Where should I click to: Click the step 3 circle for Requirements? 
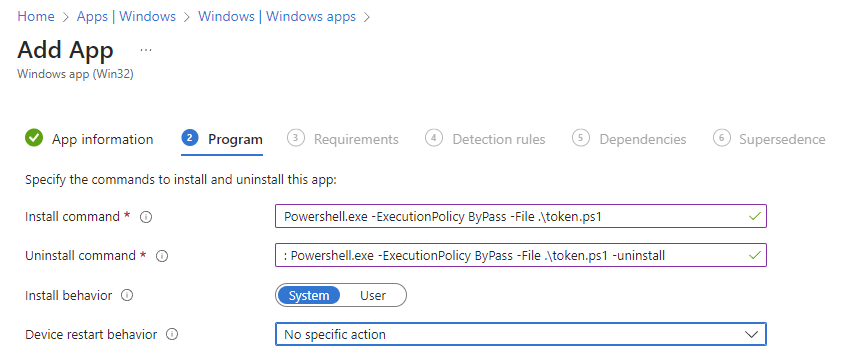click(x=295, y=138)
